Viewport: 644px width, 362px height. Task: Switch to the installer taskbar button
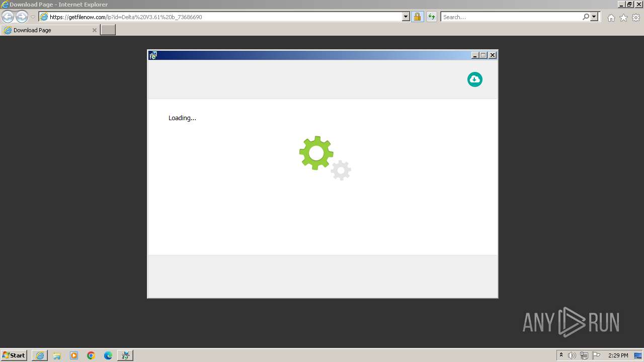pyautogui.click(x=125, y=355)
